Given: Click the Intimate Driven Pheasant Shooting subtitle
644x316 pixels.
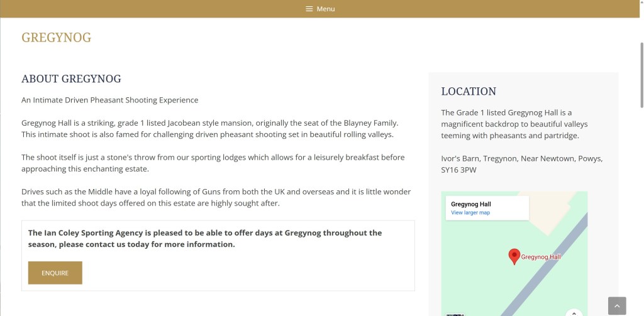Looking at the screenshot, I should [x=110, y=100].
